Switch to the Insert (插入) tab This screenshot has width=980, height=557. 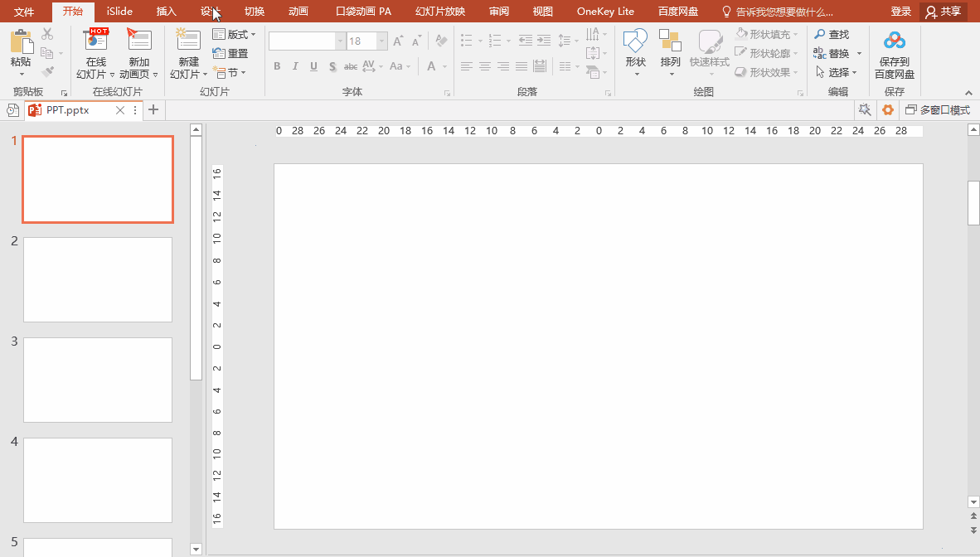pos(167,12)
